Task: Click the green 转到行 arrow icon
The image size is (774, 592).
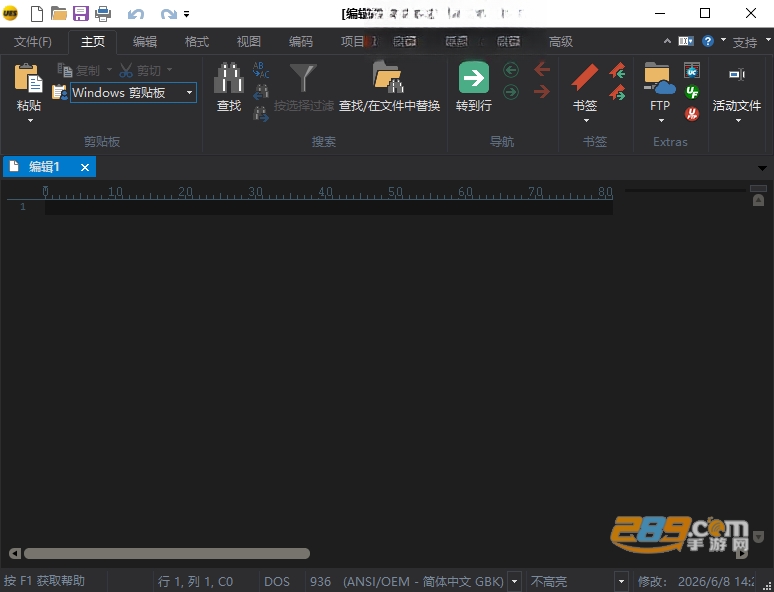Action: (474, 78)
